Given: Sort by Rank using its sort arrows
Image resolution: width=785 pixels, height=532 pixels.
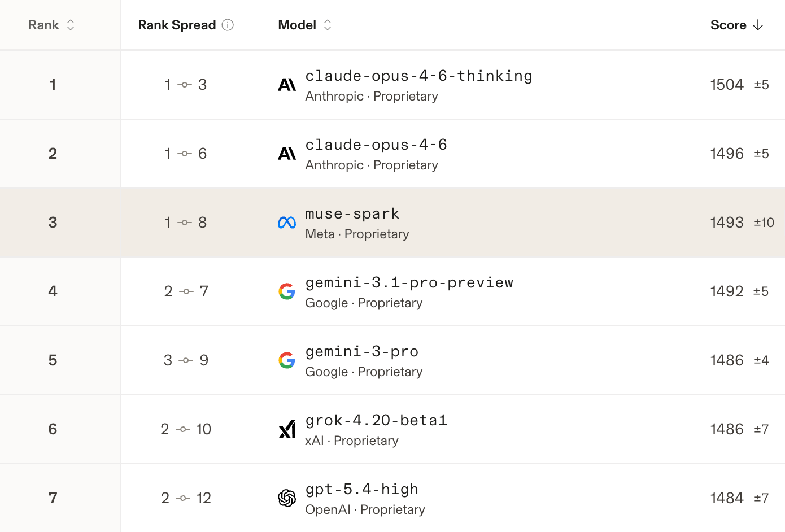Looking at the screenshot, I should [x=71, y=25].
